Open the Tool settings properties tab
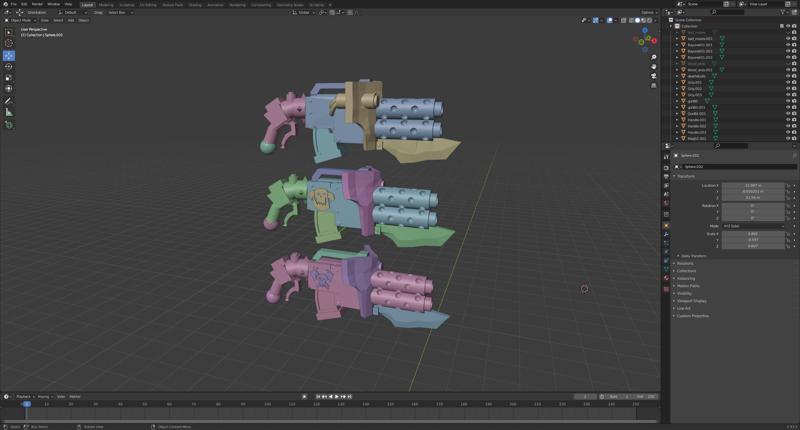800x430 pixels. (x=666, y=157)
